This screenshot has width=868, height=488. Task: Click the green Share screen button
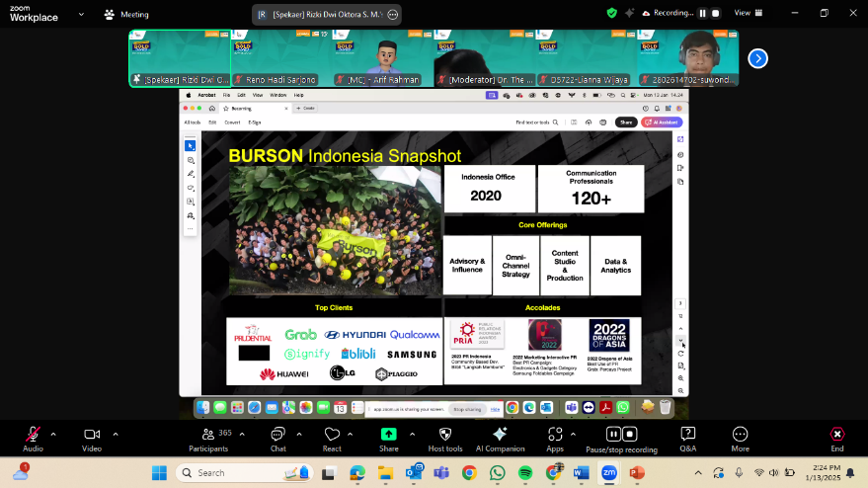[389, 440]
